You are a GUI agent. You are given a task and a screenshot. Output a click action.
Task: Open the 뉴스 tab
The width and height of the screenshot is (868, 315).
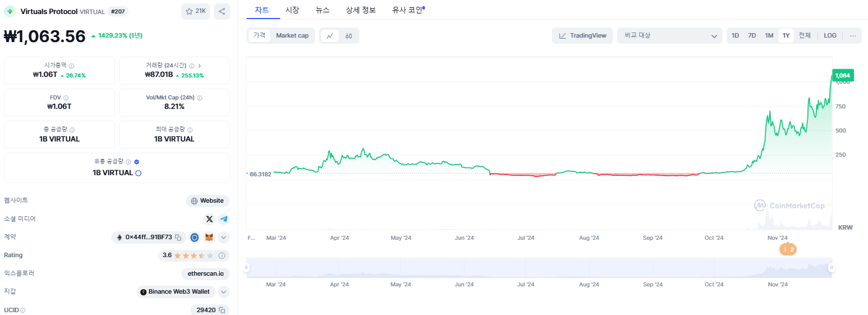click(x=322, y=10)
